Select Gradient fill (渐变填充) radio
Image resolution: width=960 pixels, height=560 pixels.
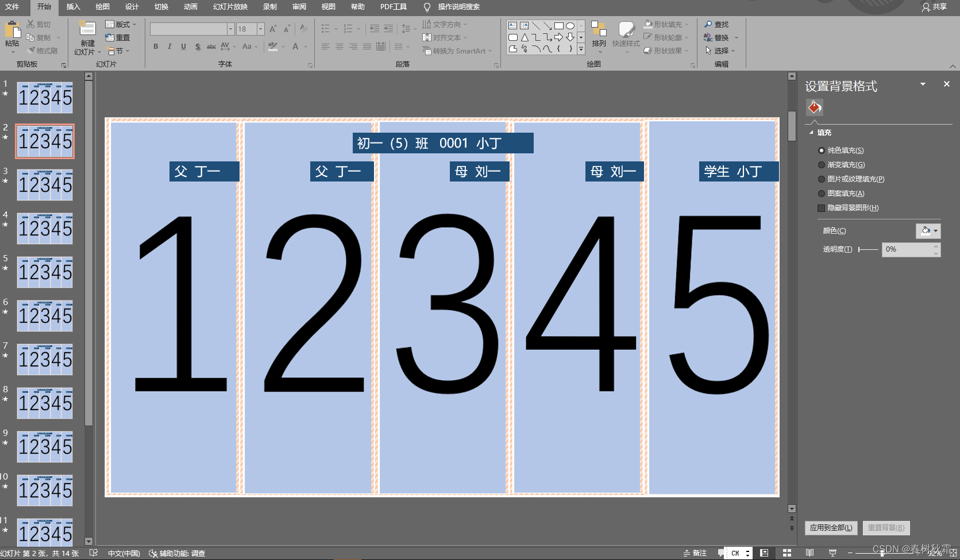pos(822,165)
